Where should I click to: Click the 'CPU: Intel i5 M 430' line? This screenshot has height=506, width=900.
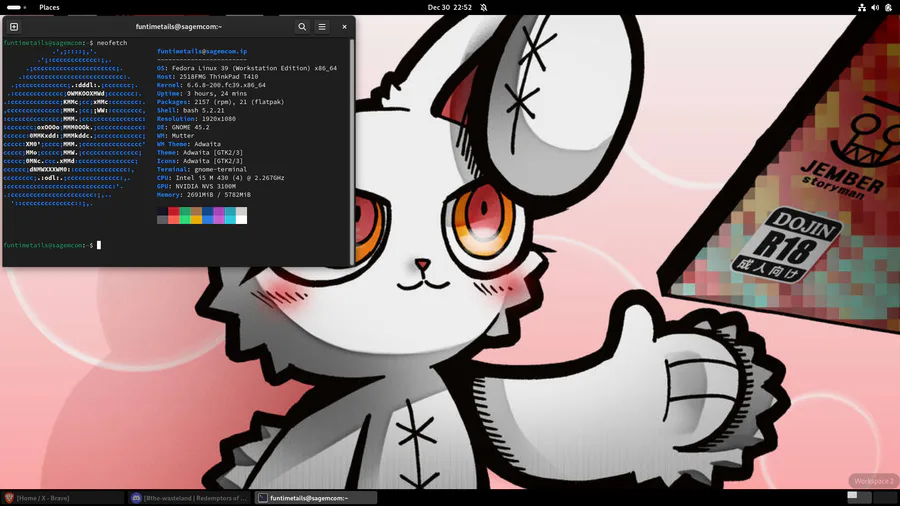point(220,178)
